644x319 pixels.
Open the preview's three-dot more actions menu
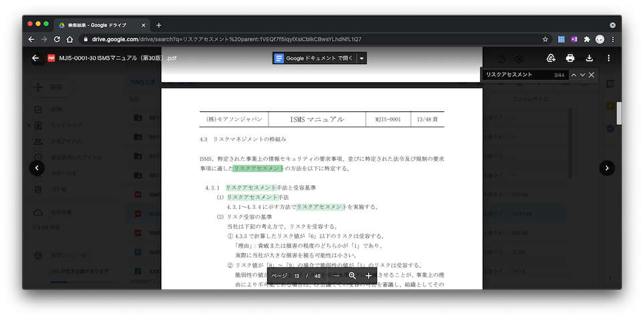609,58
